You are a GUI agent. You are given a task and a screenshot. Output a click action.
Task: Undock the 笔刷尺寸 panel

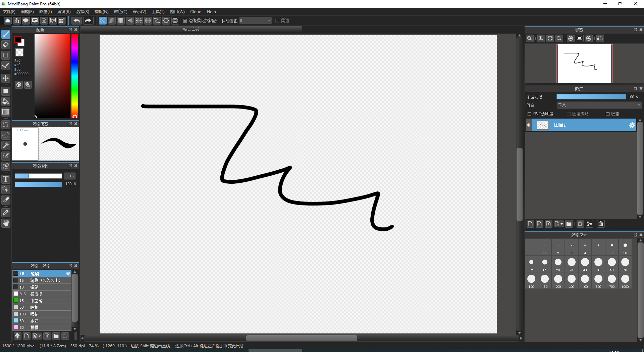click(635, 235)
